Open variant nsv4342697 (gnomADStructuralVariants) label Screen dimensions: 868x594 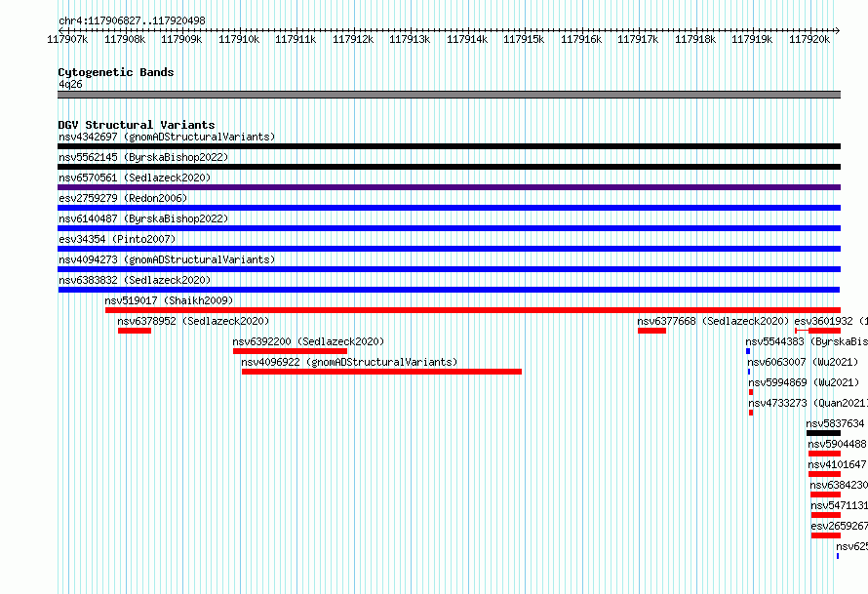167,137
